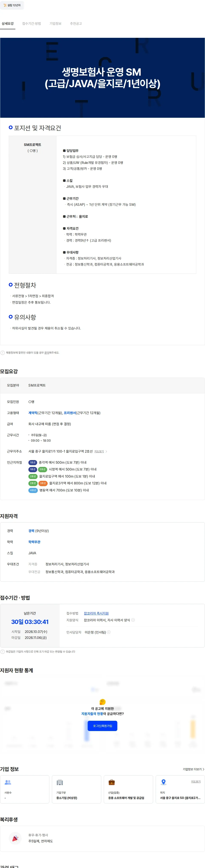
Task: Click the 1호선 badge on the 종각역 row
Action: (x=33, y=463)
